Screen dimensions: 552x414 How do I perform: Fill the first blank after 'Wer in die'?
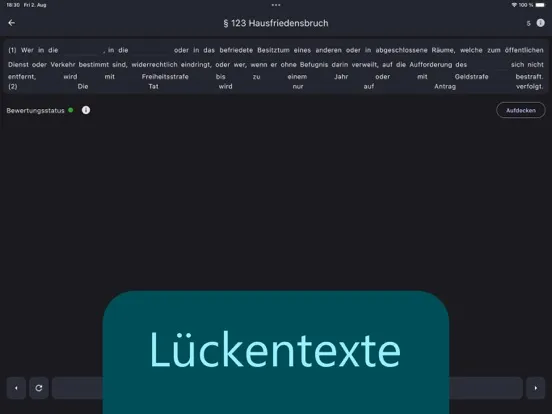(81, 50)
